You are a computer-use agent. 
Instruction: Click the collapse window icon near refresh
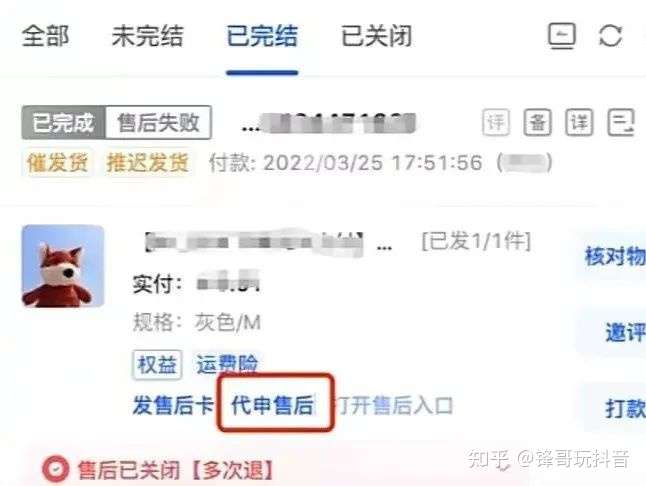562,36
